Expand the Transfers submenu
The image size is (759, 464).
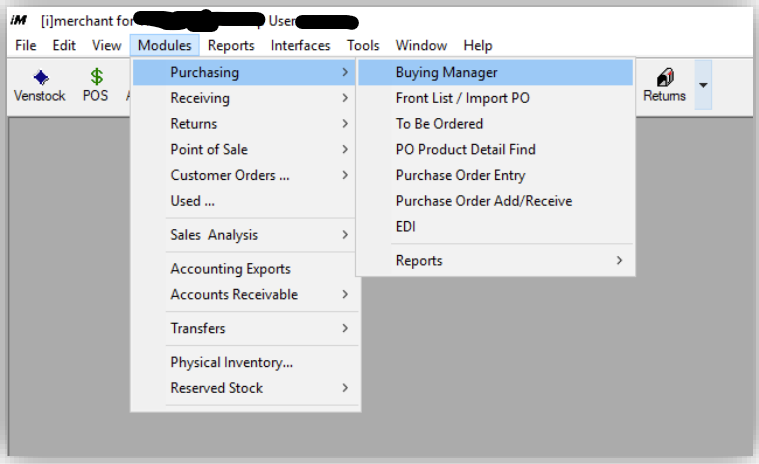pyautogui.click(x=244, y=329)
